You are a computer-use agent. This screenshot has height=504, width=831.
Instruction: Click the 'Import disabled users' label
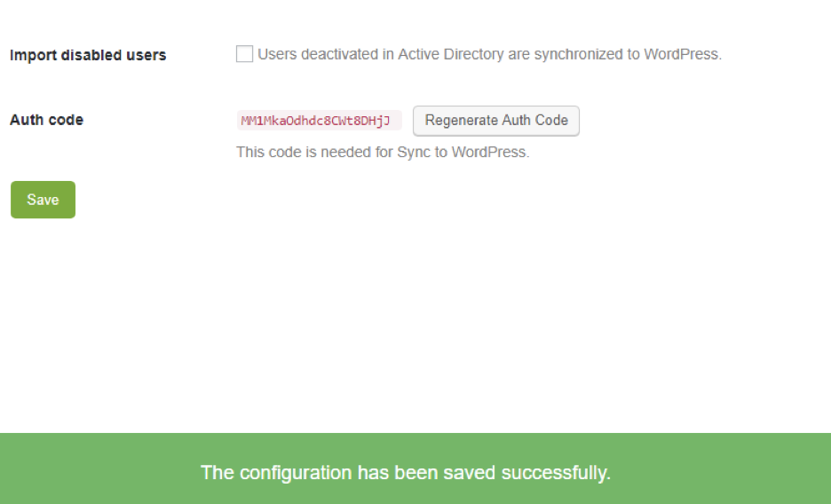pyautogui.click(x=88, y=55)
